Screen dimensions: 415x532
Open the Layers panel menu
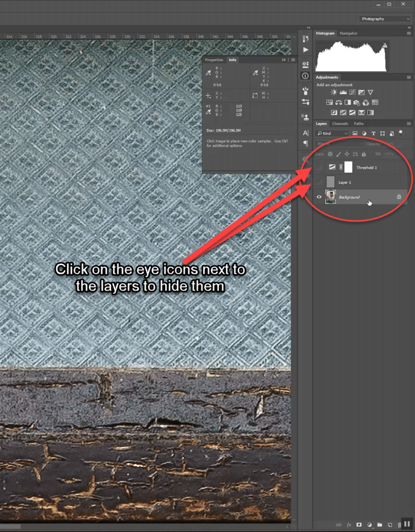point(409,124)
